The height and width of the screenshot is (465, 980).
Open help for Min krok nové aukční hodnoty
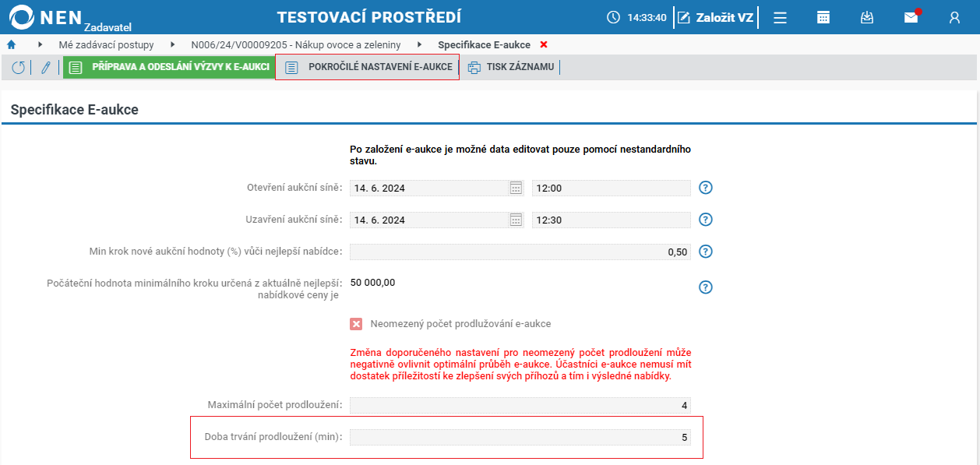pyautogui.click(x=705, y=252)
